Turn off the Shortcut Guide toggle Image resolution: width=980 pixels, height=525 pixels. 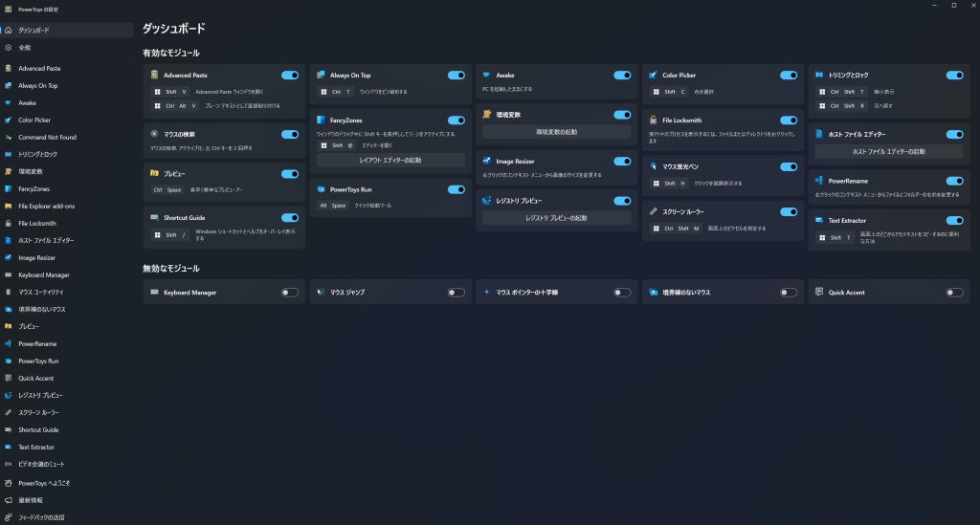coord(290,217)
